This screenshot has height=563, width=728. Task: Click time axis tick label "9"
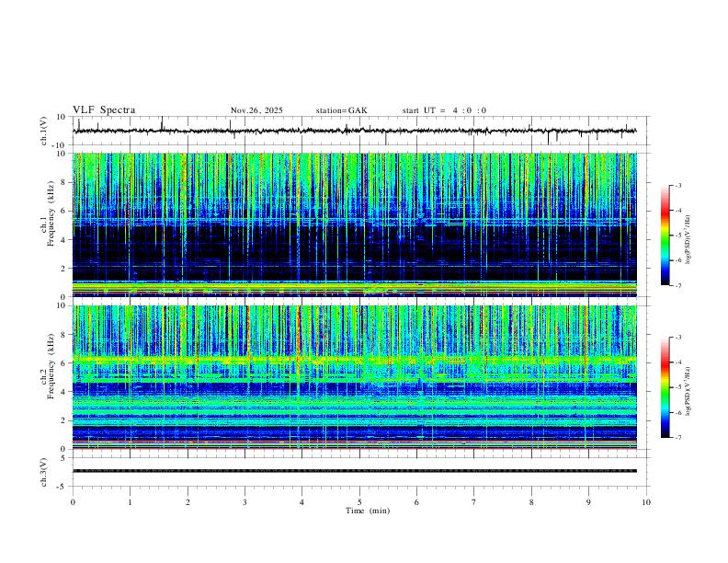[x=588, y=502]
